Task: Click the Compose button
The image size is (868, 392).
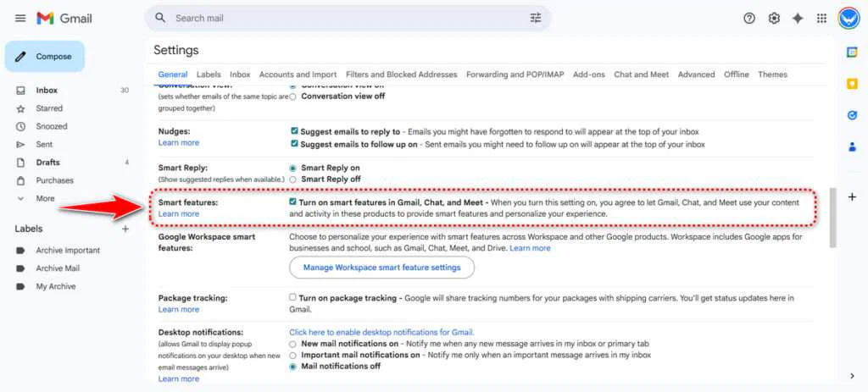Action: [x=45, y=57]
